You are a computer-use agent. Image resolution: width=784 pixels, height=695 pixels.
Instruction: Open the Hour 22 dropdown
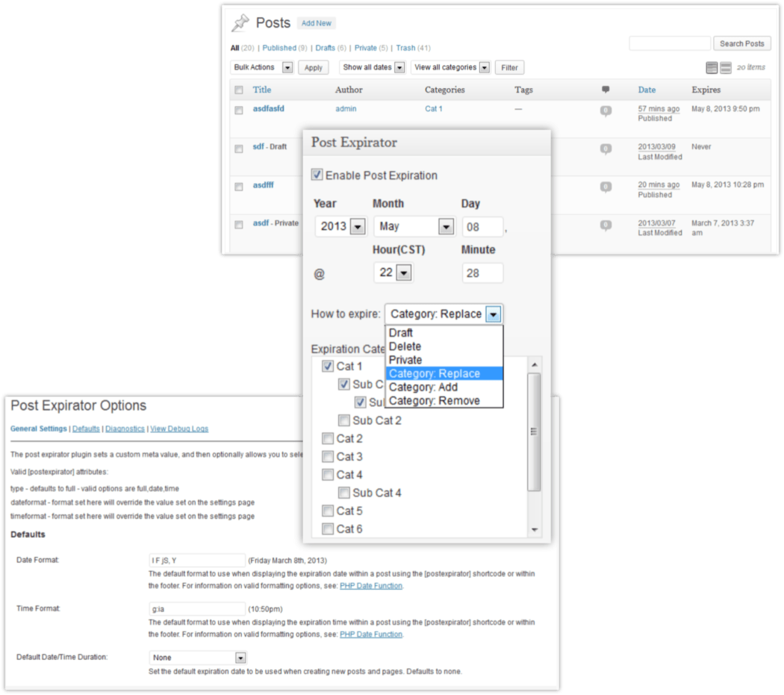[x=393, y=272]
